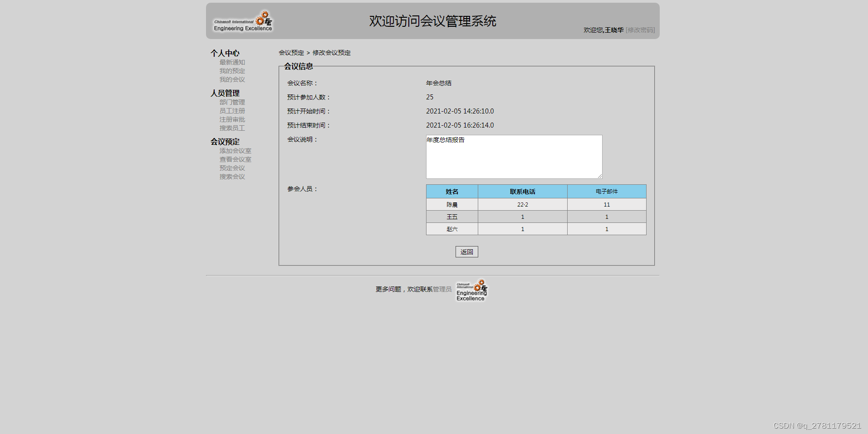Click the 会议预定 sidebar heading

225,142
